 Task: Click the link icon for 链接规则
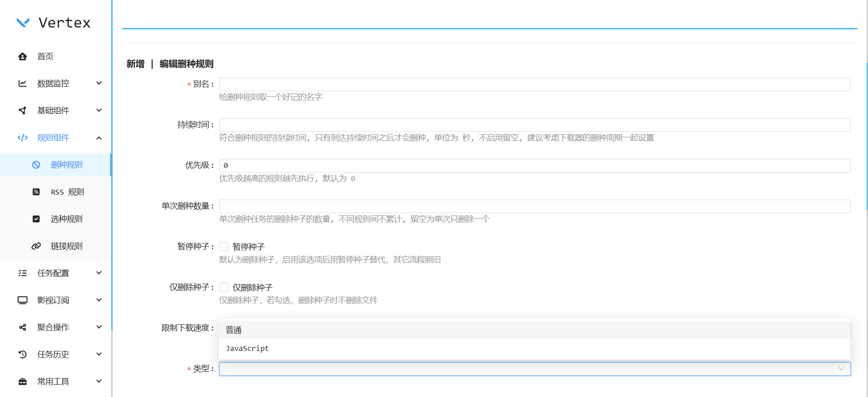(x=36, y=246)
